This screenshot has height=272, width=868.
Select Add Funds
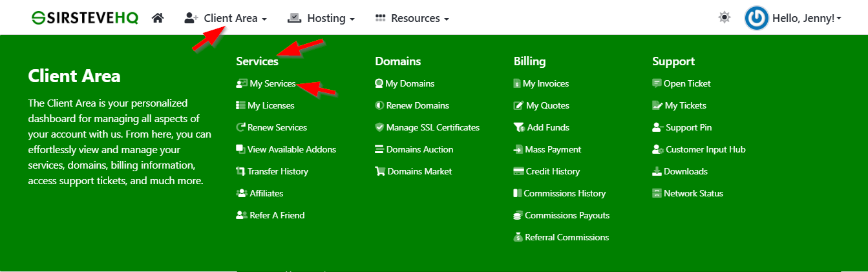point(548,127)
